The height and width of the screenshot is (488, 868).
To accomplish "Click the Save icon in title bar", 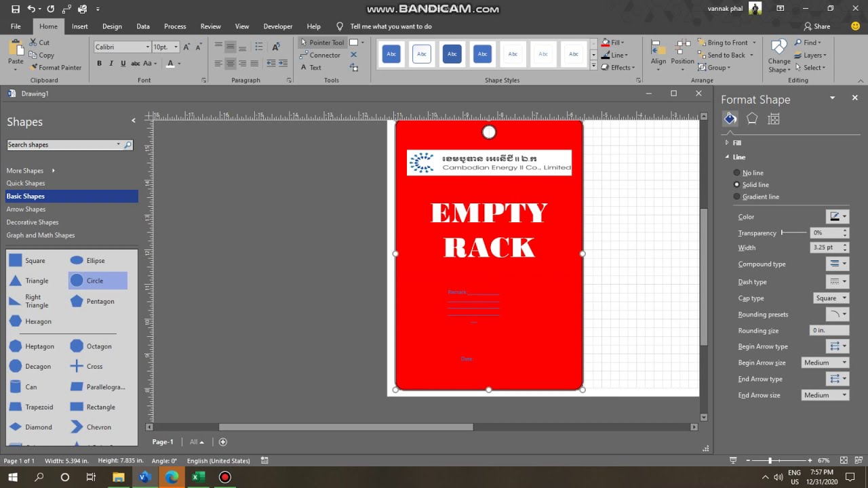I will click(16, 9).
